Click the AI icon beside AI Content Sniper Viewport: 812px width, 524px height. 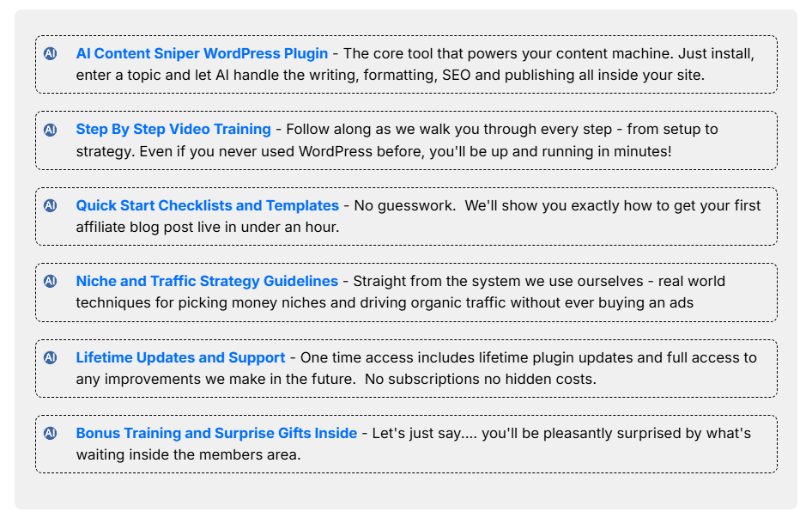point(51,53)
